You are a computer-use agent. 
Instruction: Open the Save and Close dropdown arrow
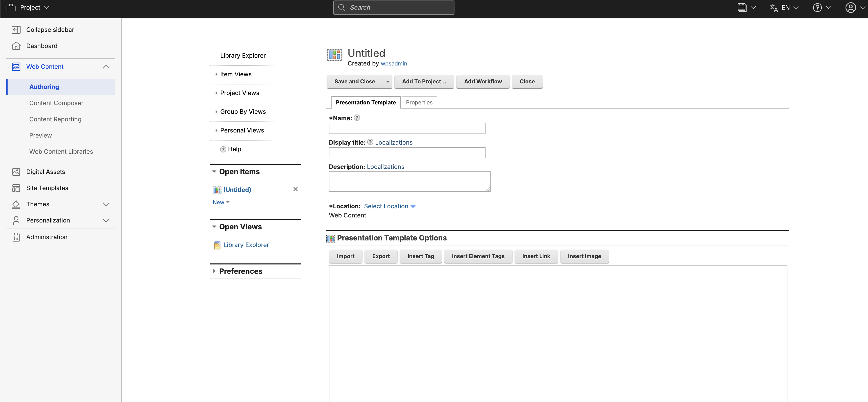[388, 82]
